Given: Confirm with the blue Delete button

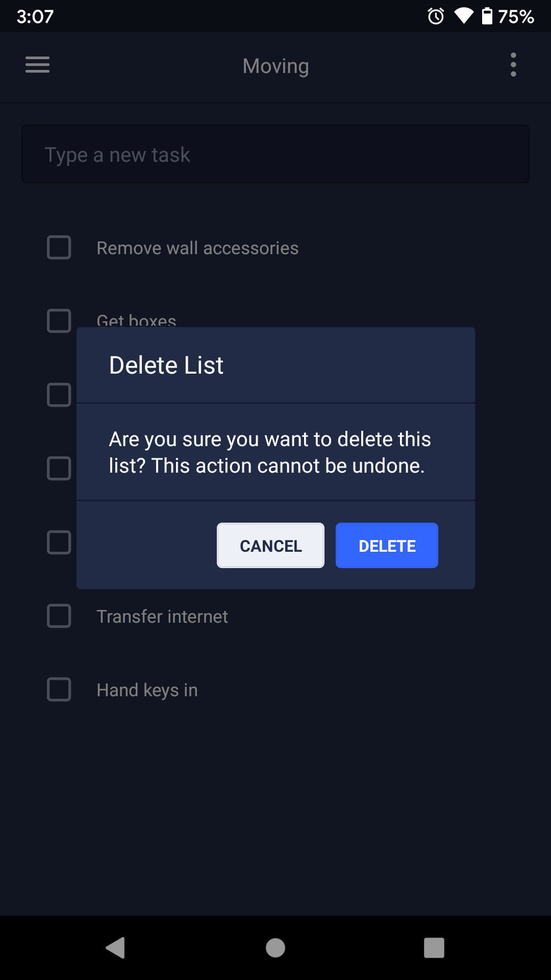Looking at the screenshot, I should (x=387, y=546).
